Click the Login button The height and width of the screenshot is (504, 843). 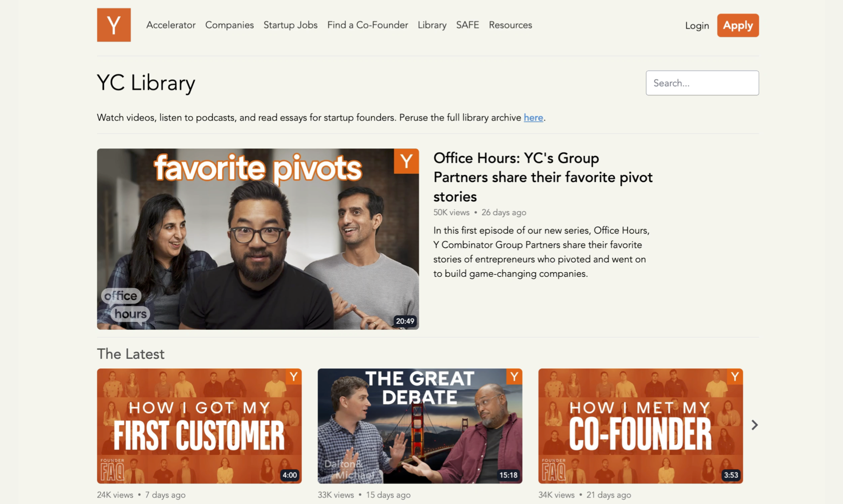696,25
